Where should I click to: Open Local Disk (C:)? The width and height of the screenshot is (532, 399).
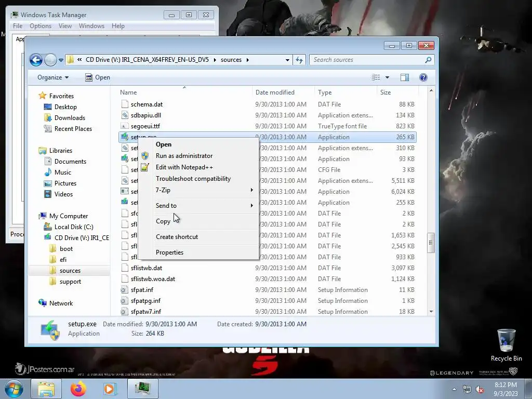[74, 227]
